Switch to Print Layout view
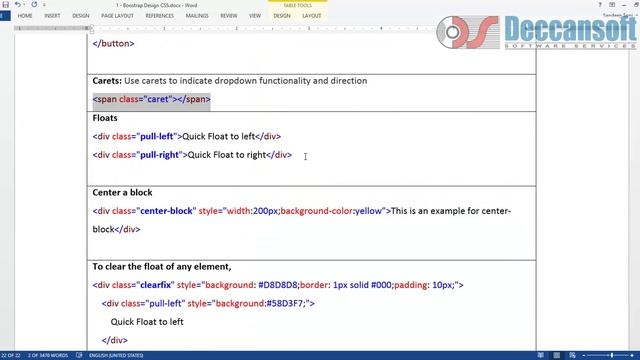Viewport: 640px width, 360px height. 557,356
